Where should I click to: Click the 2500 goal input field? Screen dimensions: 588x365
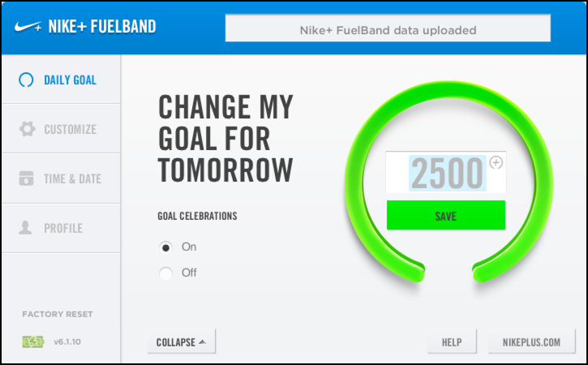tap(446, 173)
